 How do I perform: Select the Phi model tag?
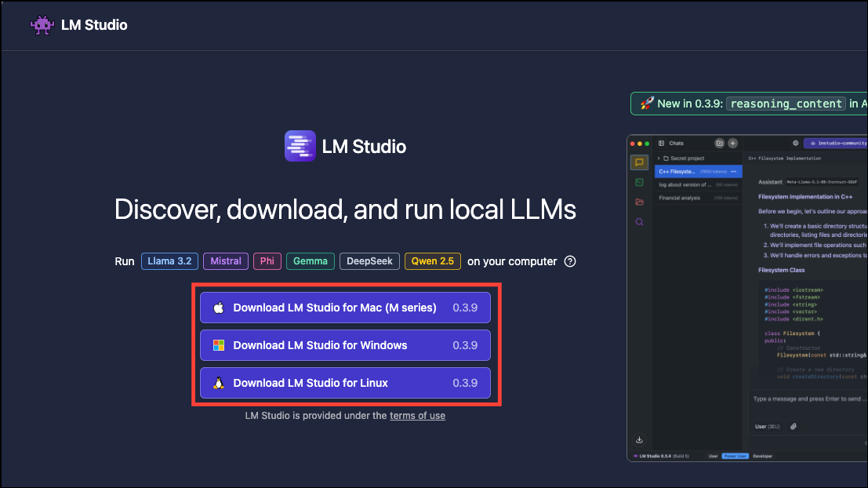[267, 261]
